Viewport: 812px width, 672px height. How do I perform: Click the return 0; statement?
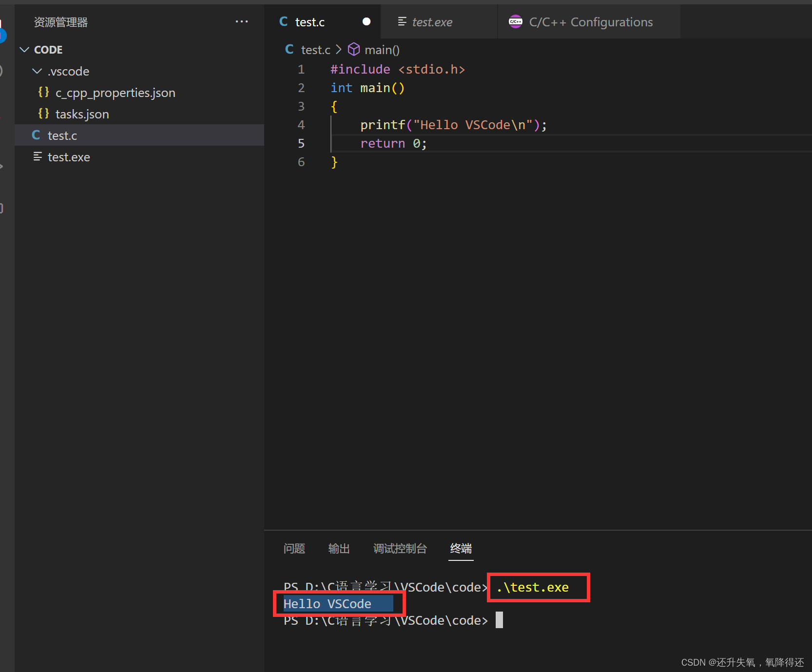(x=394, y=143)
